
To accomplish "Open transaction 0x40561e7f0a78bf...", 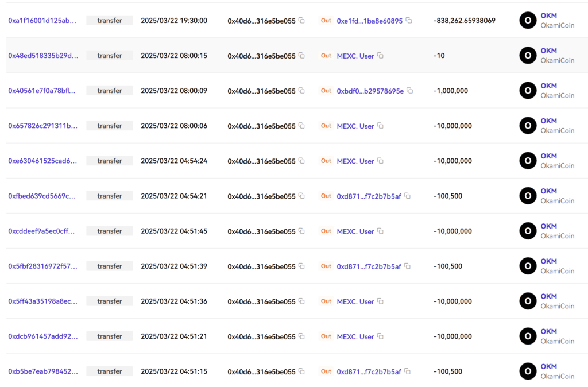I will point(41,91).
